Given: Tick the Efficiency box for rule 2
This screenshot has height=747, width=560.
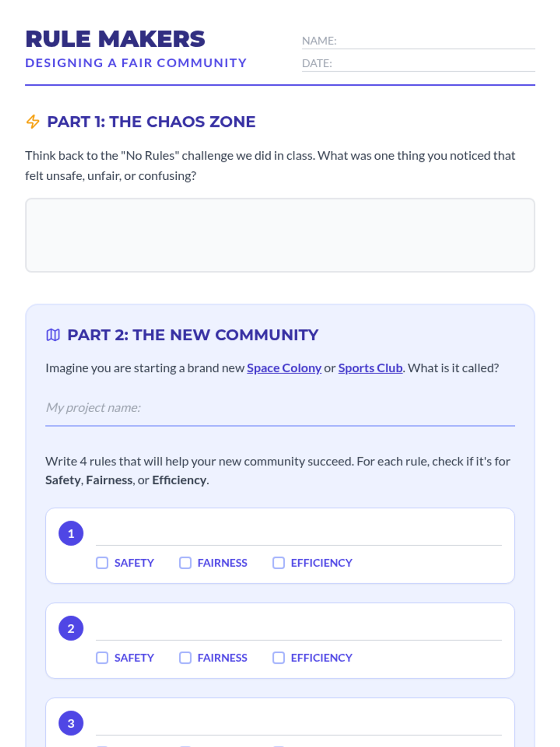Looking at the screenshot, I should [x=279, y=658].
